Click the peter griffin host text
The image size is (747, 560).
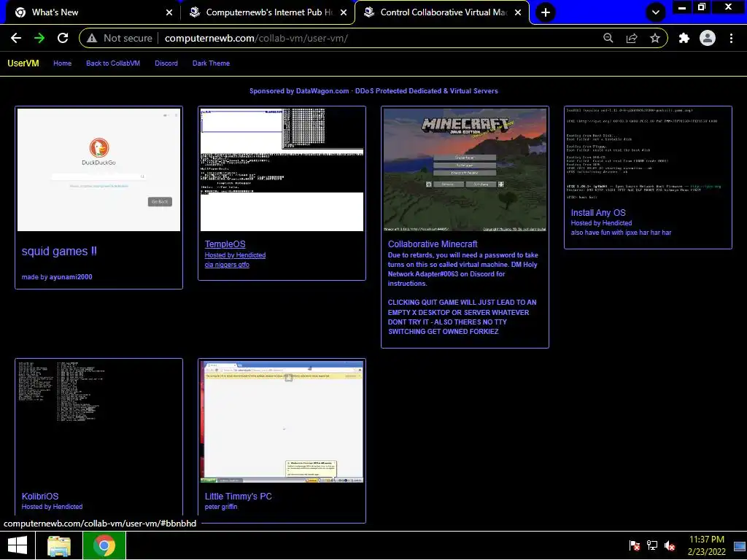pyautogui.click(x=220, y=507)
